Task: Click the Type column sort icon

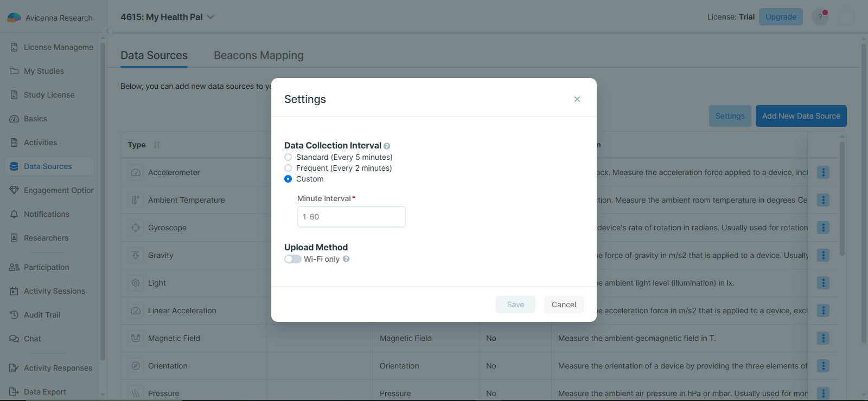Action: 157,145
